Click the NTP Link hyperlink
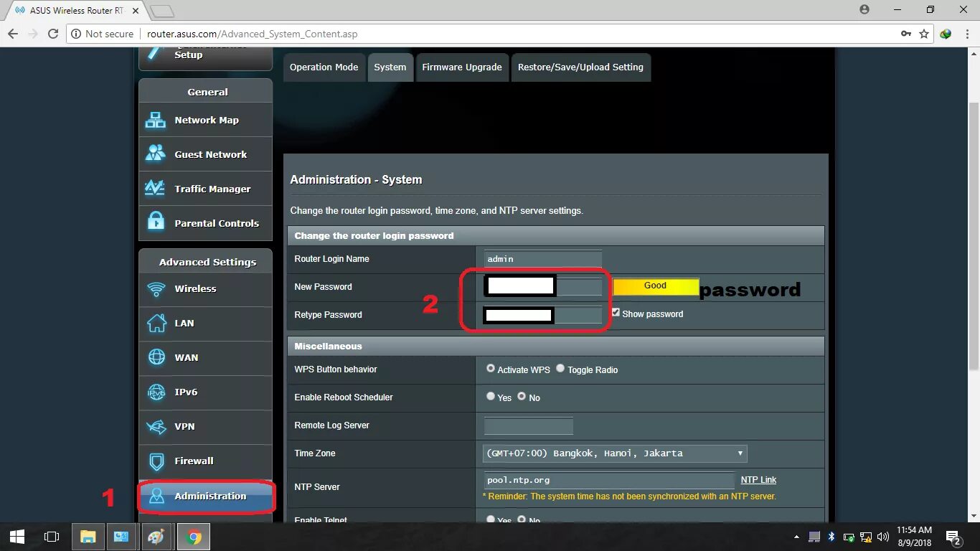 759,480
